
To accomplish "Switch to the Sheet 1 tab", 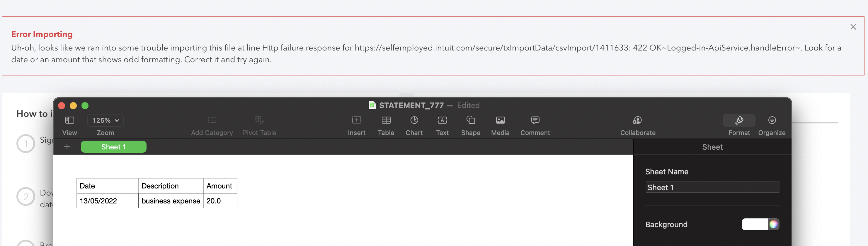I will pyautogui.click(x=113, y=146).
